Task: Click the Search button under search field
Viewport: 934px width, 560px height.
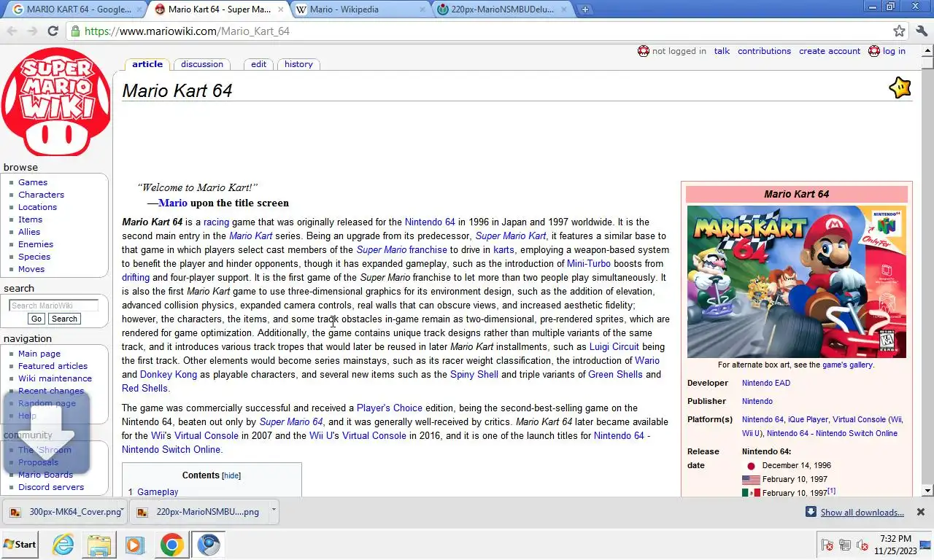Action: click(x=64, y=319)
